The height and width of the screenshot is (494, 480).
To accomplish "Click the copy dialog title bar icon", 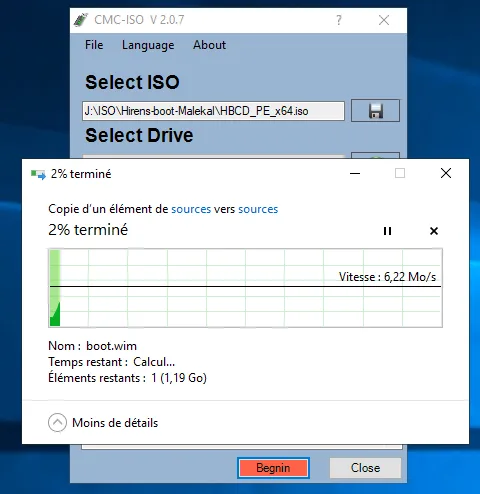I will (38, 174).
